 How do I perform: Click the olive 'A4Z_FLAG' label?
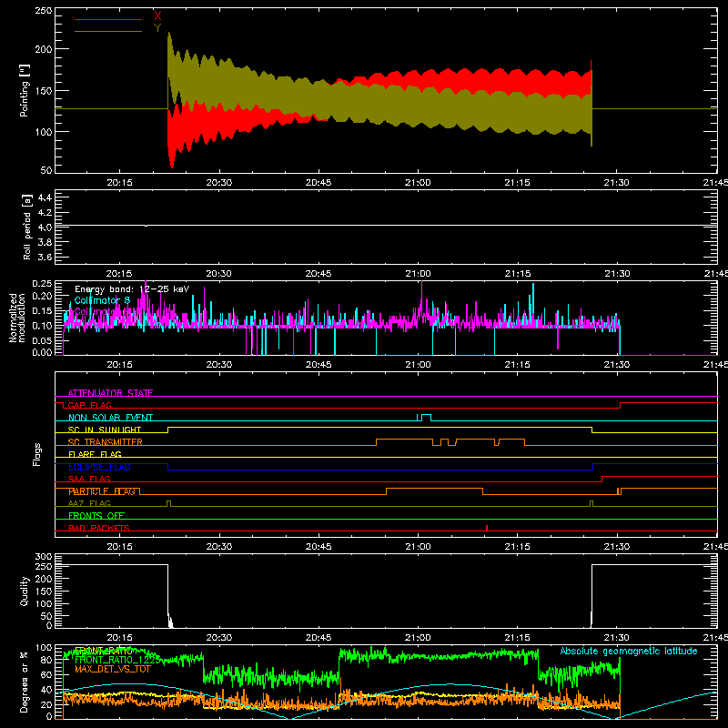click(x=89, y=503)
